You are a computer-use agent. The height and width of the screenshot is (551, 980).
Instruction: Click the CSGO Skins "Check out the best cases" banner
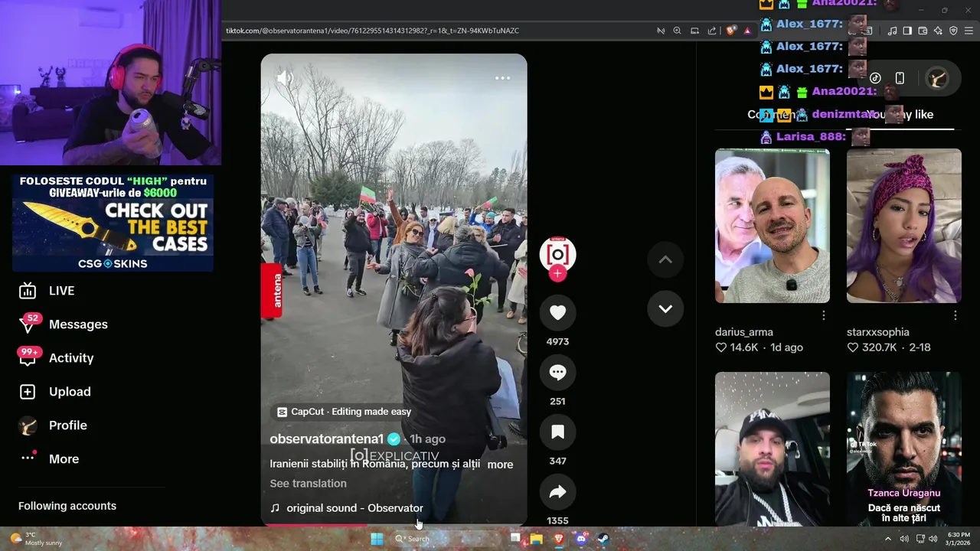113,223
